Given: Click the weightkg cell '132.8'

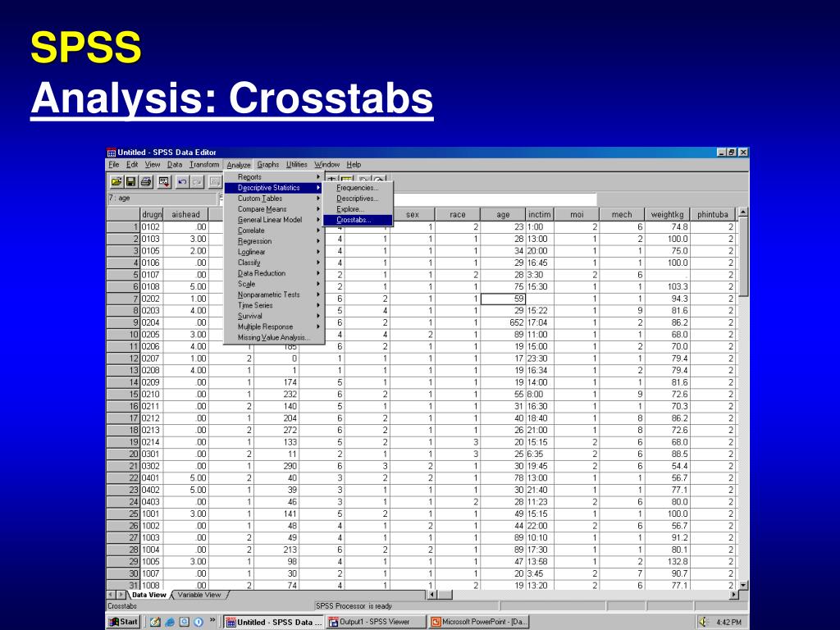Looking at the screenshot, I should pos(667,561).
